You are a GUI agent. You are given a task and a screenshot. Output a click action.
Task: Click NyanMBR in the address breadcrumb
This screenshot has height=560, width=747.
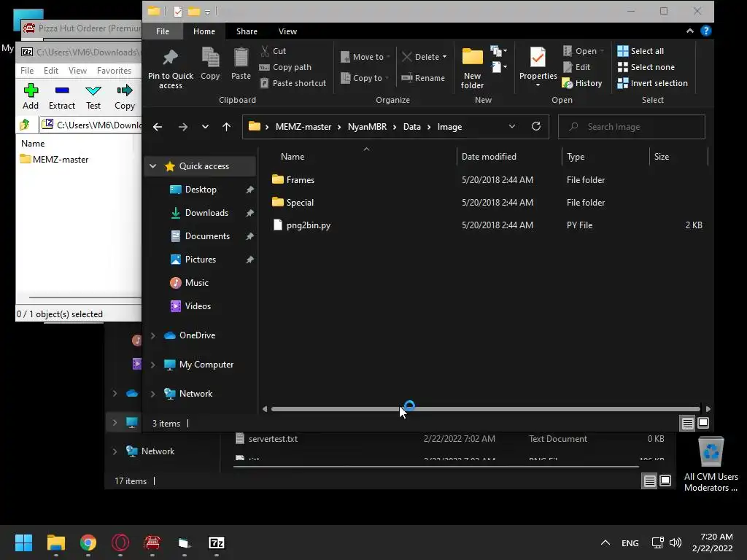(367, 127)
